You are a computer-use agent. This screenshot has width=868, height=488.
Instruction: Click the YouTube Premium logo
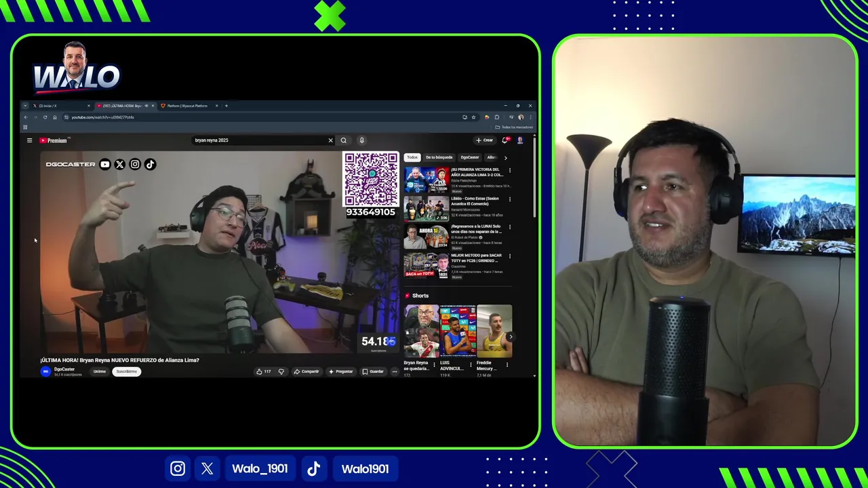53,140
